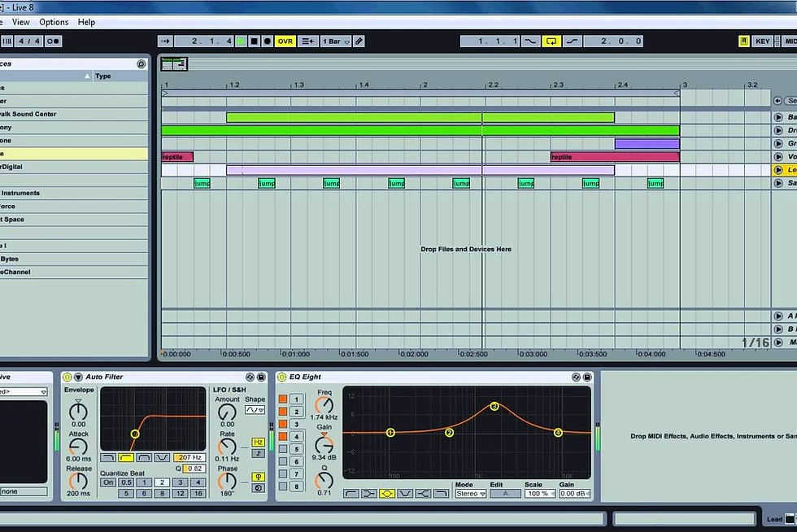Click the 4 / 4 time signature field
Screen dimensions: 797x532
pyautogui.click(x=29, y=41)
